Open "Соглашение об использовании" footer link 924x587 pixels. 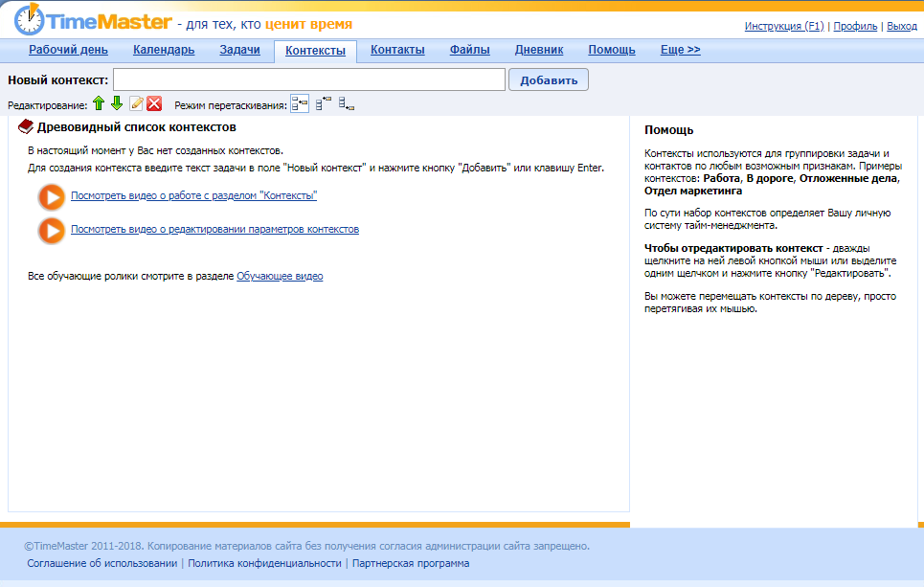[101, 563]
